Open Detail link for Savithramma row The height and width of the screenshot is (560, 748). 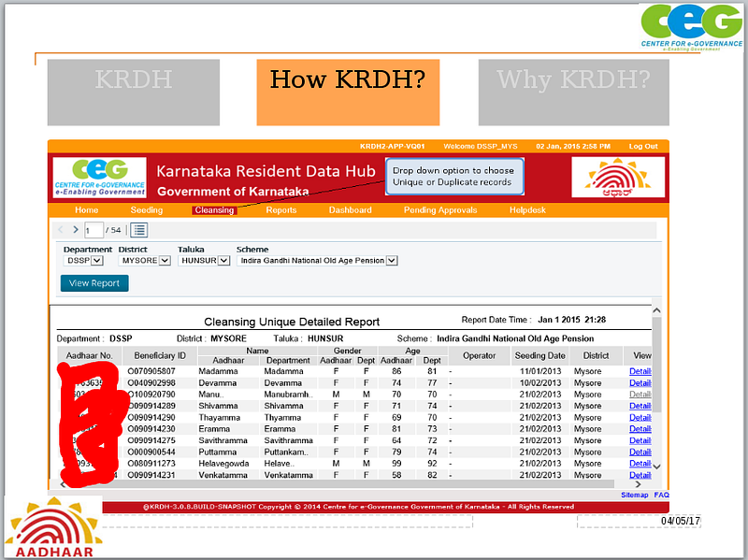pyautogui.click(x=640, y=440)
